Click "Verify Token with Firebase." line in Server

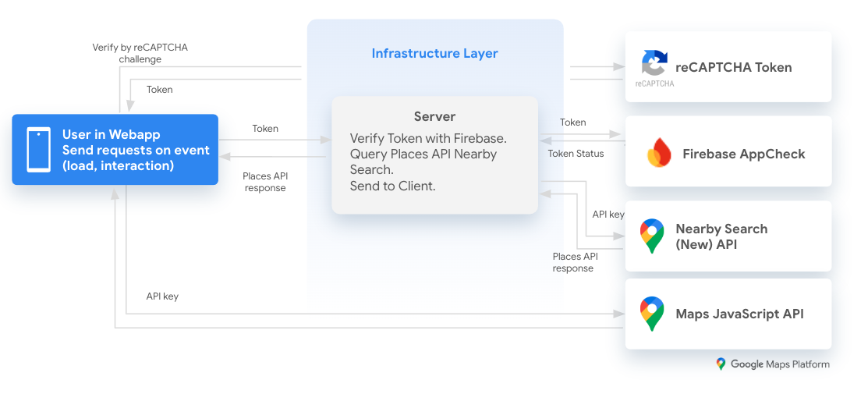(x=428, y=138)
